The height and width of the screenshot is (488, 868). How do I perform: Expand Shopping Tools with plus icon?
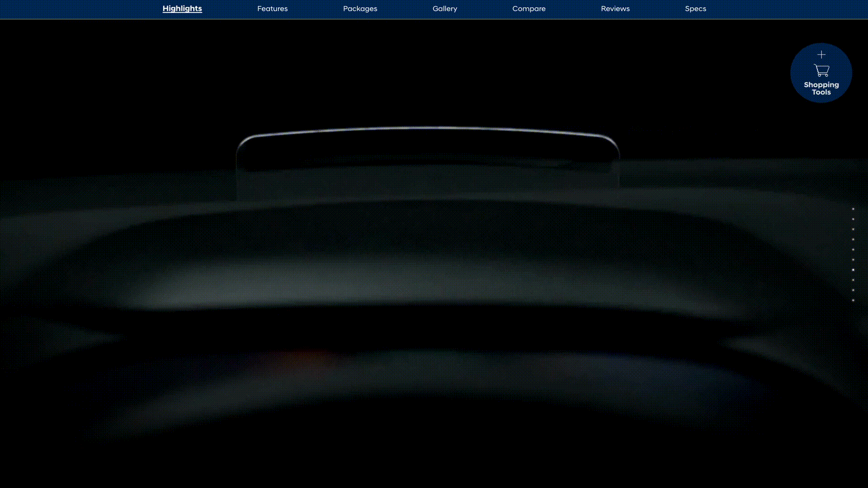coord(821,55)
